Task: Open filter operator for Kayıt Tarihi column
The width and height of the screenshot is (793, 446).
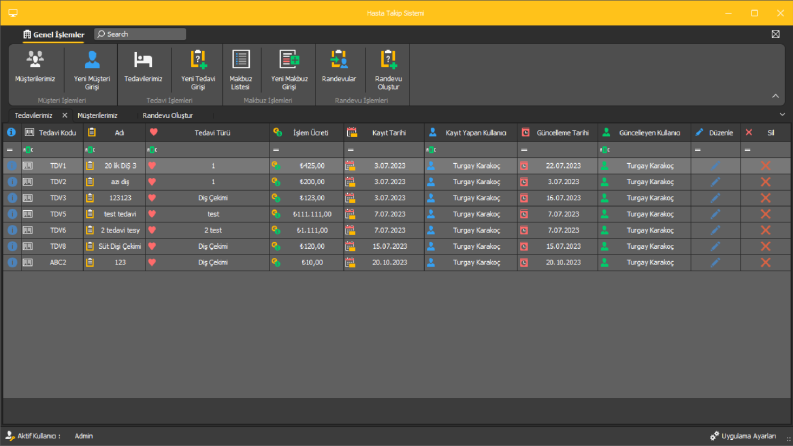Action: pyautogui.click(x=350, y=150)
